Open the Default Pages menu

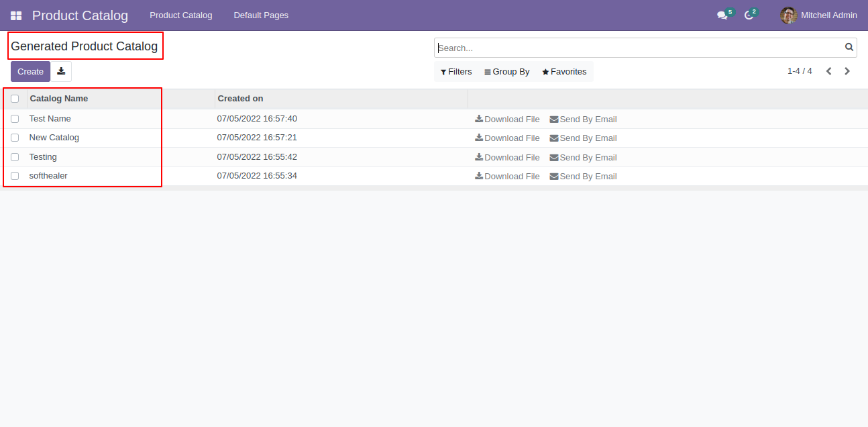(261, 15)
